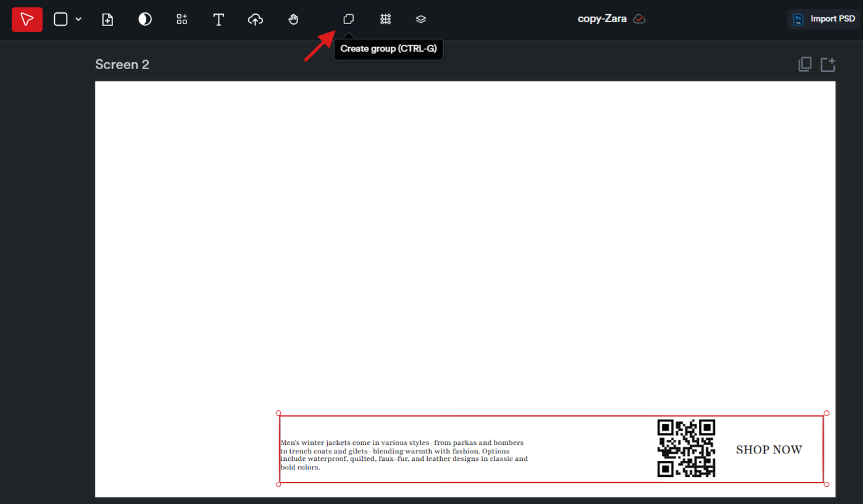The image size is (863, 504).
Task: Add a new screen with plus icon
Action: (828, 64)
